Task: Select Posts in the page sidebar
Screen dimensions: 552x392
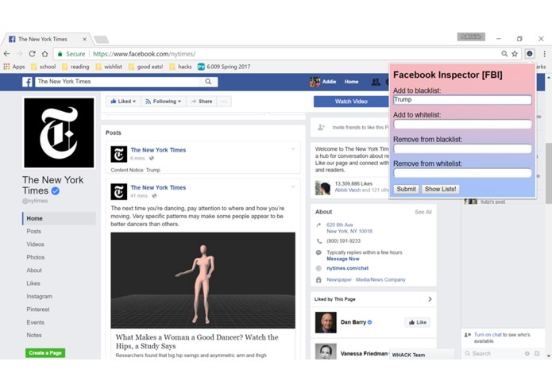Action: pyautogui.click(x=34, y=232)
